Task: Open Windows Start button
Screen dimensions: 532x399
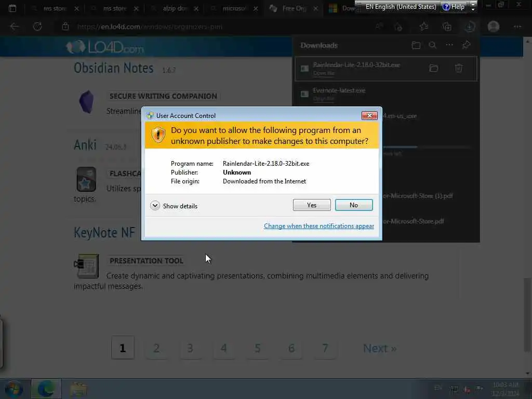Action: tap(14, 389)
